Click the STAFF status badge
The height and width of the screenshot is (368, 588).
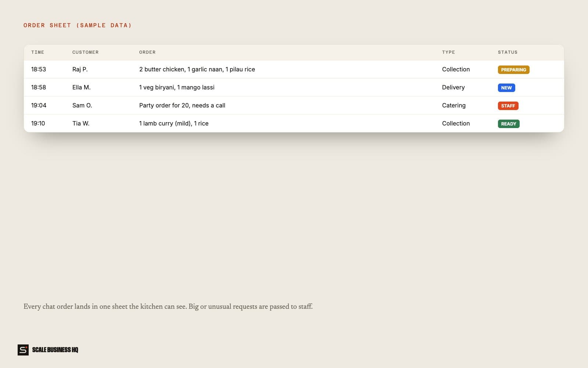coord(508,106)
